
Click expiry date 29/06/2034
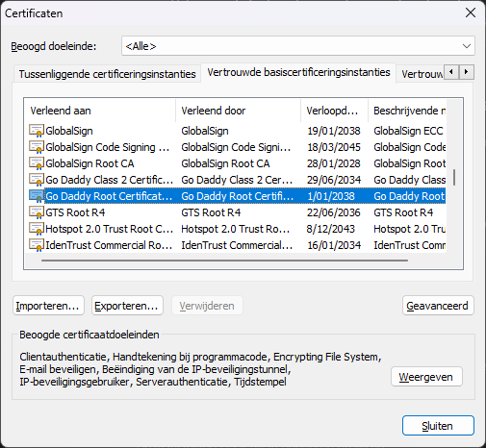pos(334,180)
